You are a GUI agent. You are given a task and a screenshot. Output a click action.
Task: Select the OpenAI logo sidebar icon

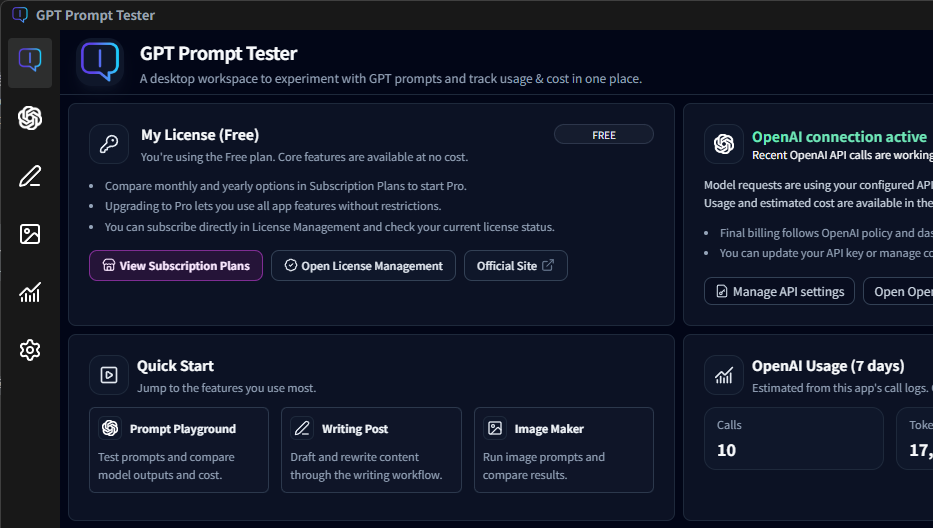[30, 118]
